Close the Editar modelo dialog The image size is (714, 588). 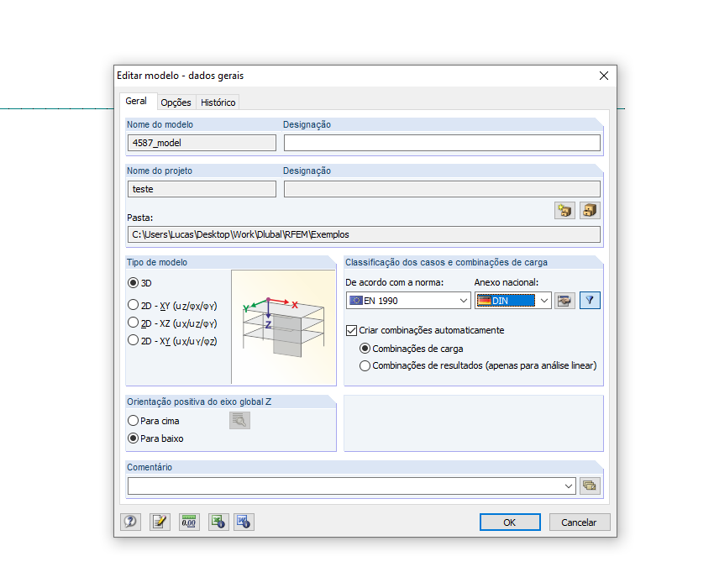[x=604, y=76]
